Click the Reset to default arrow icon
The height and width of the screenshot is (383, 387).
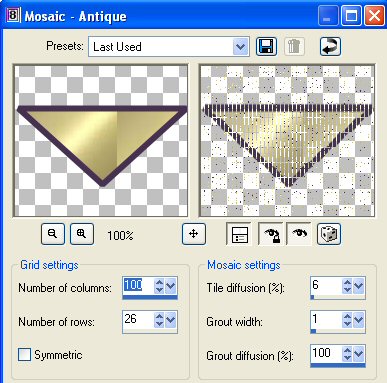(x=330, y=46)
